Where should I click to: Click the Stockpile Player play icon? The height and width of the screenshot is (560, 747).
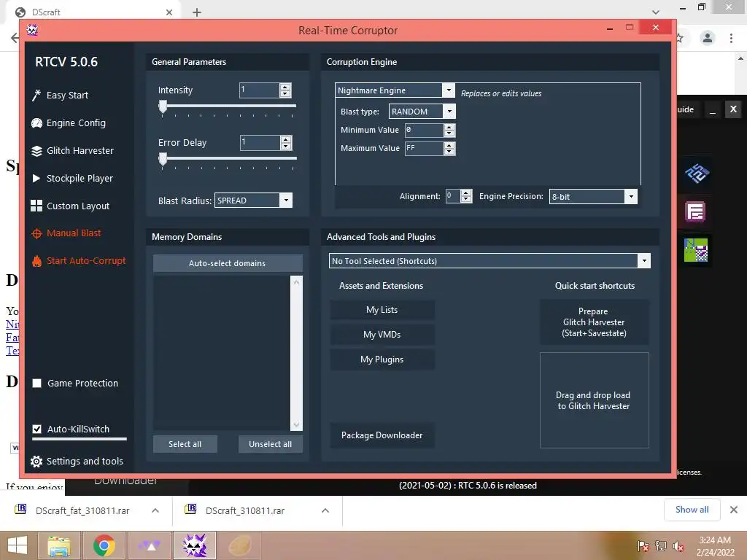(x=36, y=178)
